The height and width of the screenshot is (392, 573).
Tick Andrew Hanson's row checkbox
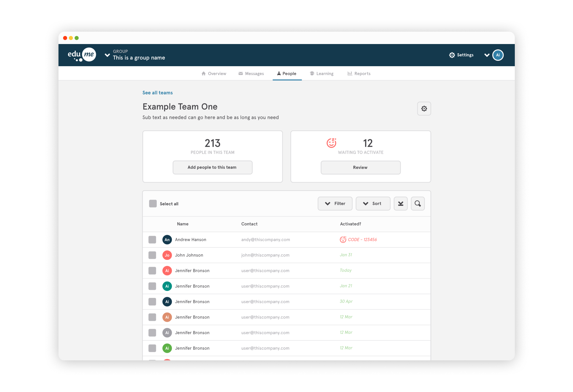[152, 239]
